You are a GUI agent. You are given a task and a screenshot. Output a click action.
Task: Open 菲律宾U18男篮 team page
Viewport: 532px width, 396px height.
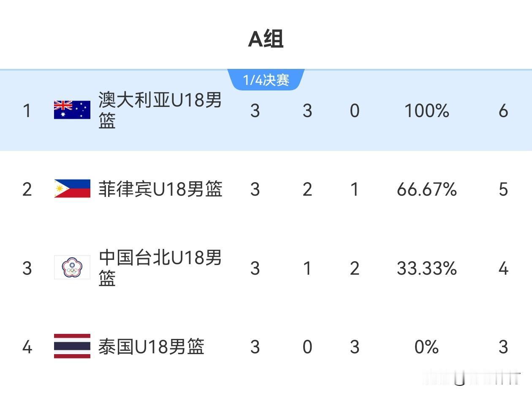point(160,189)
